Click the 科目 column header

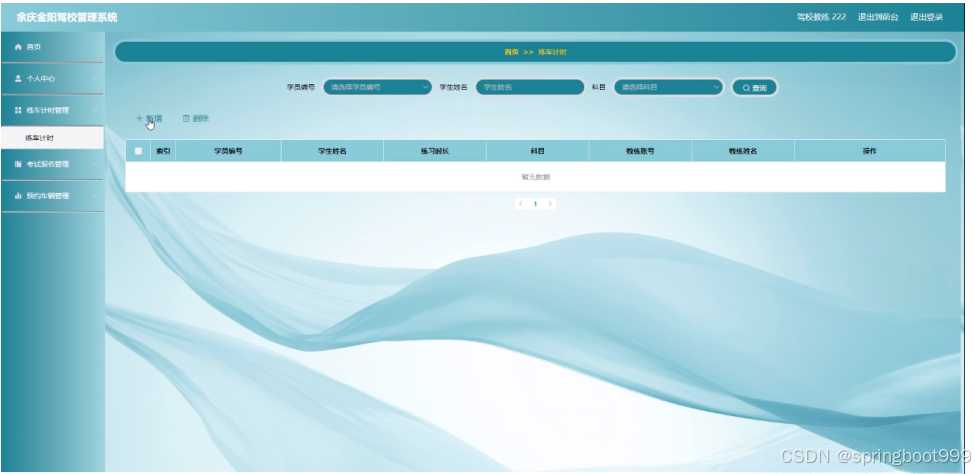537,151
